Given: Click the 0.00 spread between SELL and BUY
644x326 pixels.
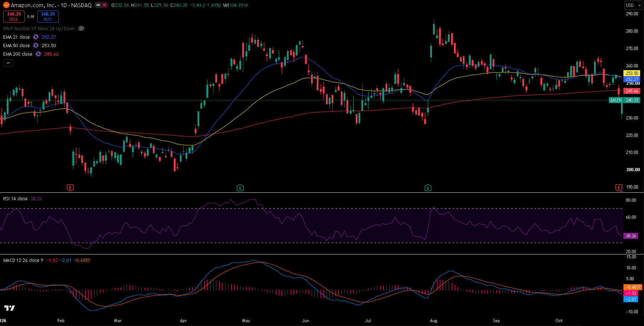Looking at the screenshot, I should click(31, 17).
